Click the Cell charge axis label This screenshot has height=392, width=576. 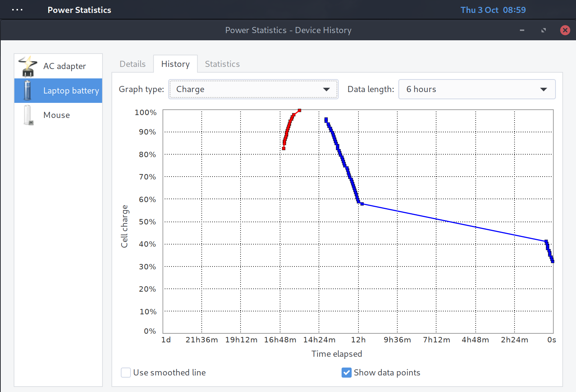coord(124,226)
